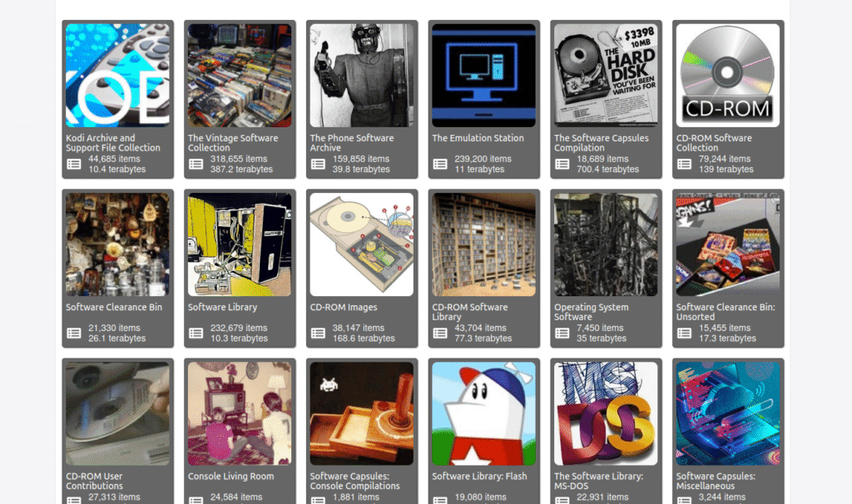Select the MS-DOS logo thumbnail
Viewport: 852px width, 504px height.
tap(606, 413)
